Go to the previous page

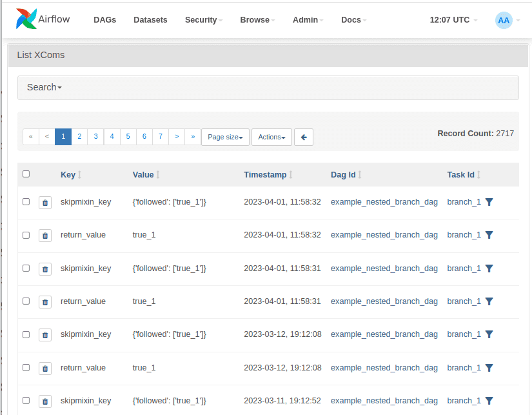pos(47,137)
